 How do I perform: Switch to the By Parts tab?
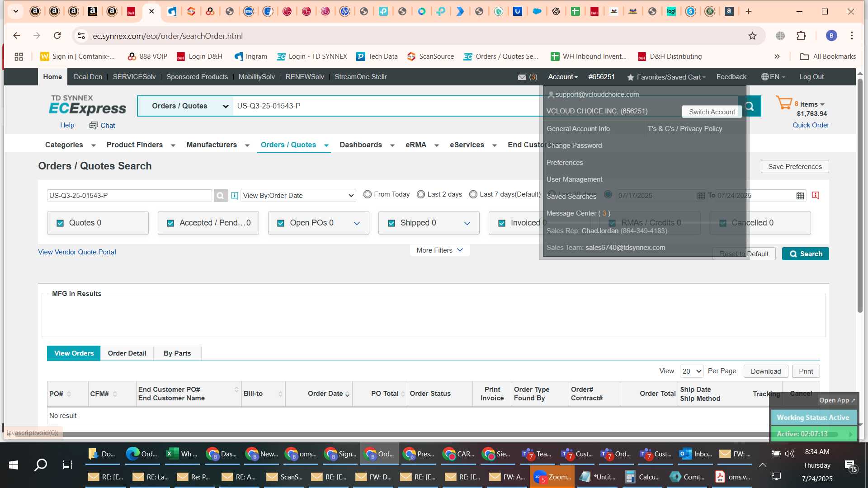click(x=177, y=353)
